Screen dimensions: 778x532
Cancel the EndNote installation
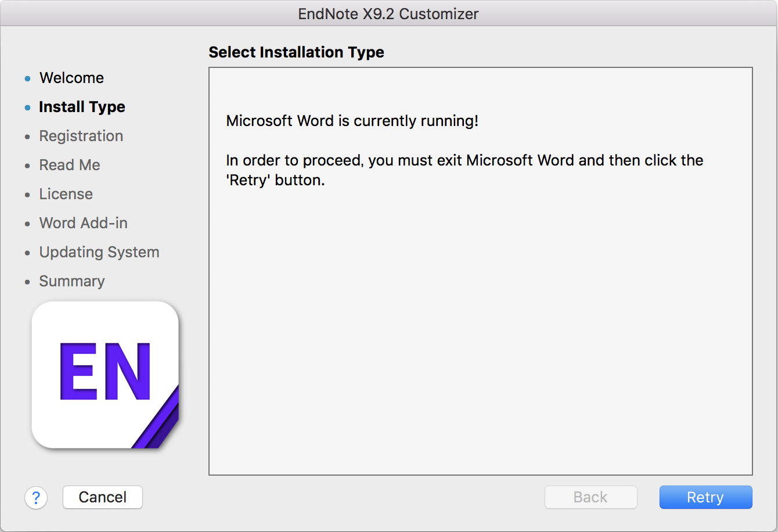click(x=103, y=497)
